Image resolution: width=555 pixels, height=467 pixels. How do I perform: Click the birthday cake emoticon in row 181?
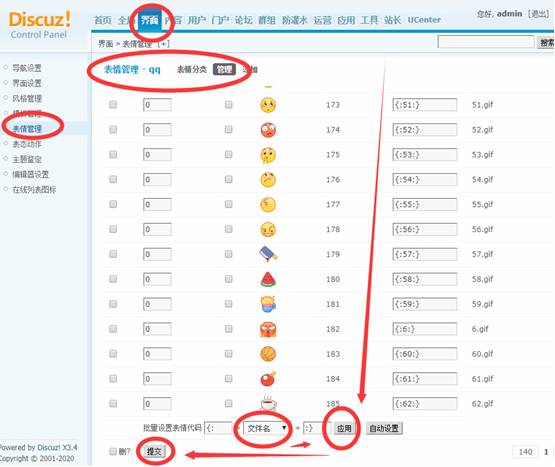(x=268, y=304)
